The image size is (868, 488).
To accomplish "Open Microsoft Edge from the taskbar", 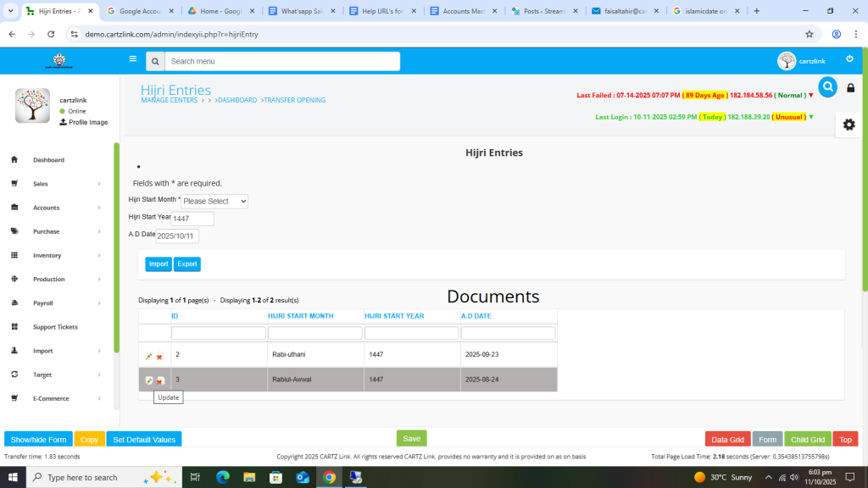I will pyautogui.click(x=223, y=477).
